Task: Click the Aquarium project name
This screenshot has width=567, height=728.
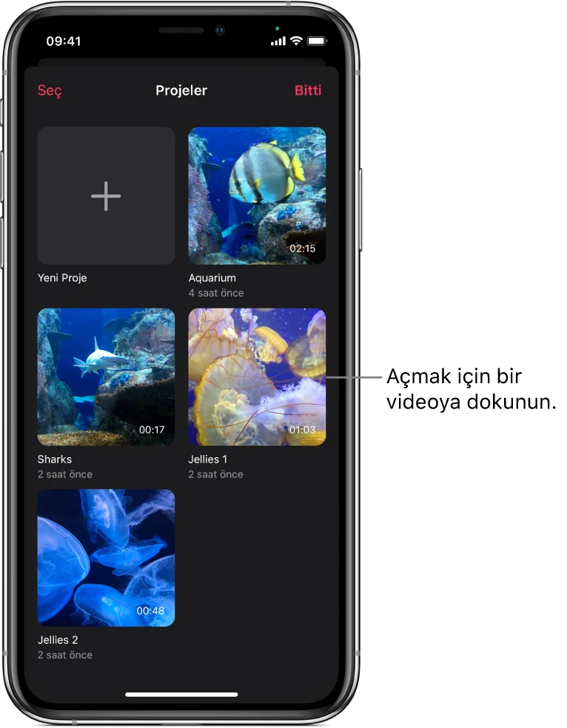Action: pyautogui.click(x=212, y=278)
